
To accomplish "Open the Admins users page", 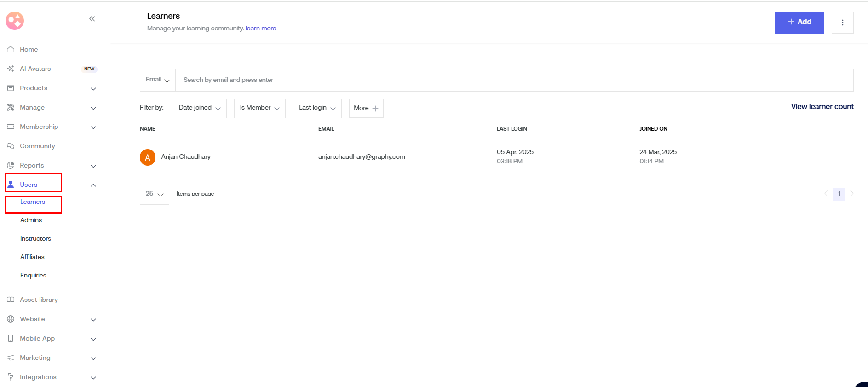I will (x=31, y=220).
